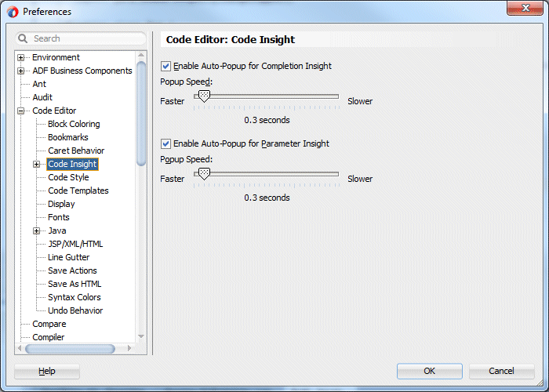Viewport: 549px width, 392px height.
Task: Click the tree vertical scrollbar thumb
Action: point(141,114)
